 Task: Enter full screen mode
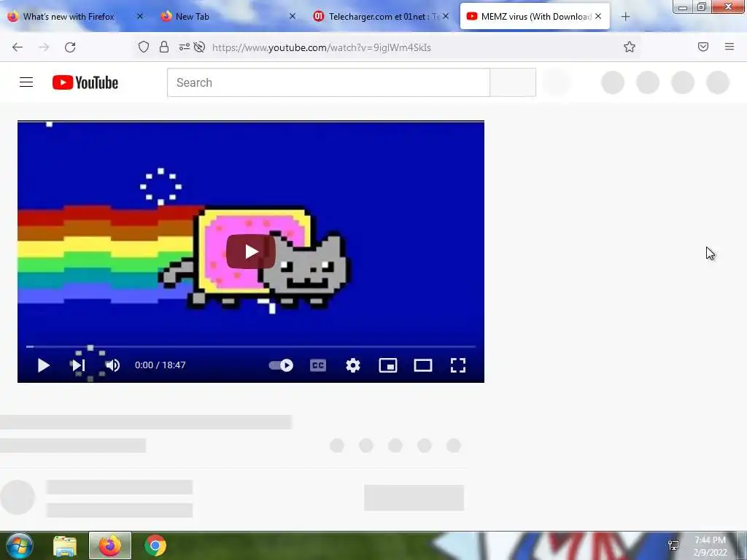click(458, 365)
